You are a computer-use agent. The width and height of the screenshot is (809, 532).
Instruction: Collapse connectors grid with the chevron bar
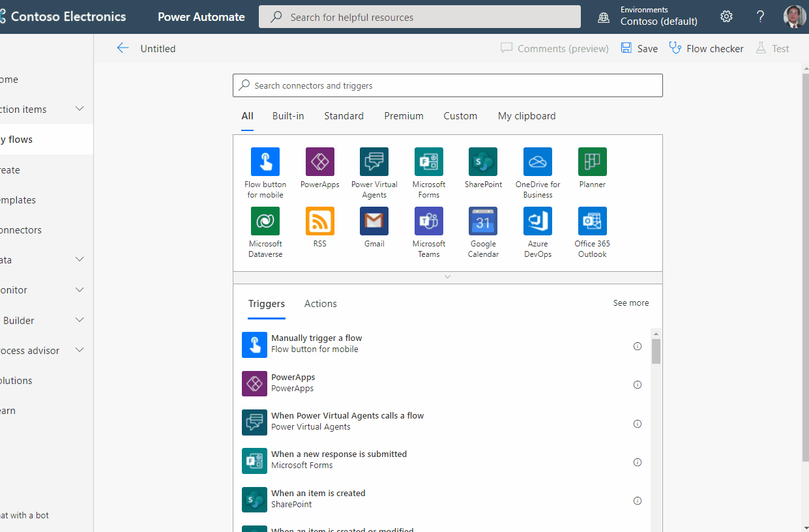(x=447, y=277)
